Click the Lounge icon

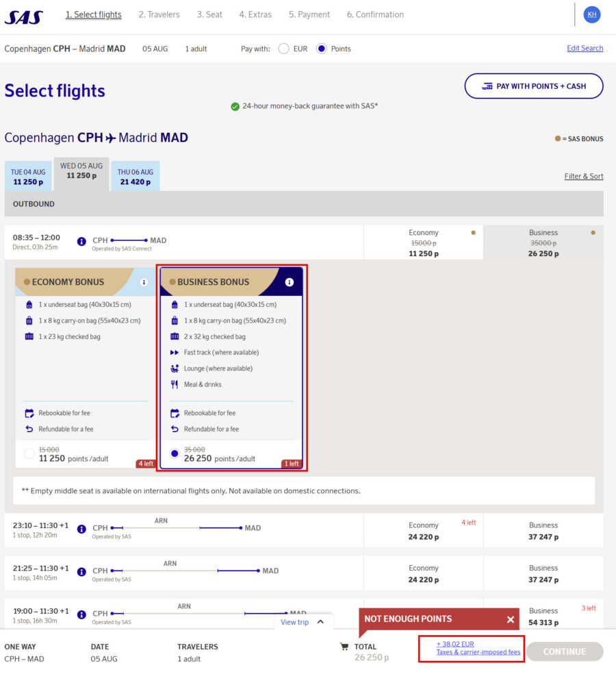(x=175, y=369)
